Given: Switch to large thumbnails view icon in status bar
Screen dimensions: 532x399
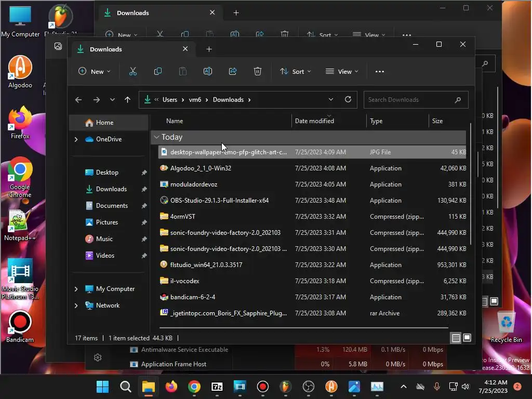Looking at the screenshot, I should 467,338.
